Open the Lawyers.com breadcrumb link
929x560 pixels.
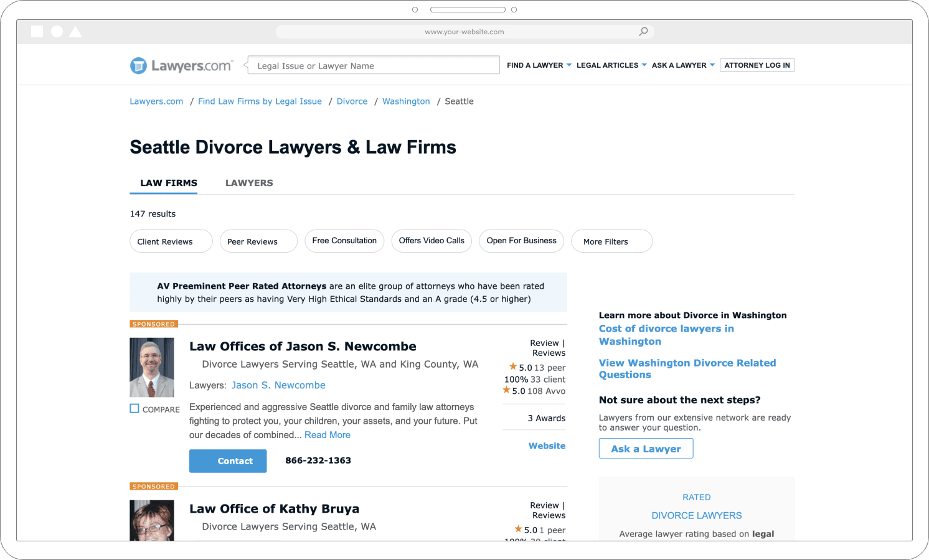point(156,101)
